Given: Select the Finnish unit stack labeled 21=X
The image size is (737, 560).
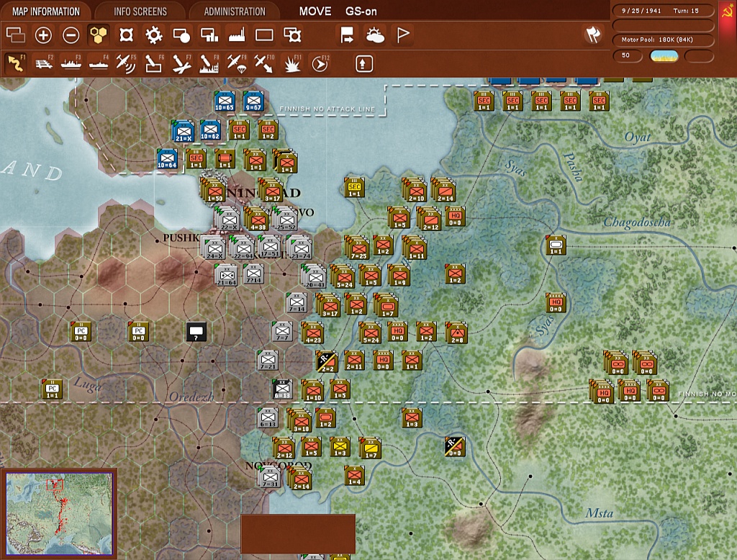Looking at the screenshot, I should (x=184, y=131).
